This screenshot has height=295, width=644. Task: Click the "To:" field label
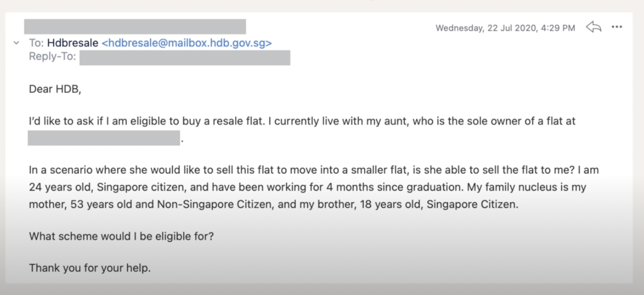[37, 43]
